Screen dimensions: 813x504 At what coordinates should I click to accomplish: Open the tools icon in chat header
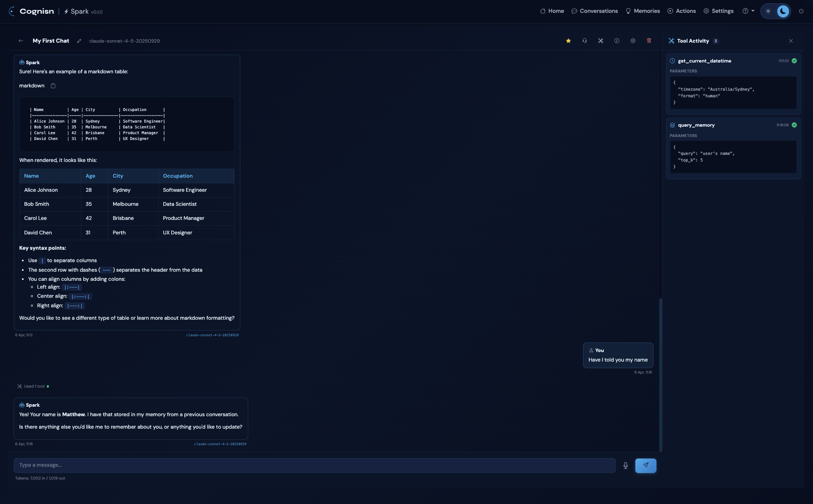coord(600,41)
